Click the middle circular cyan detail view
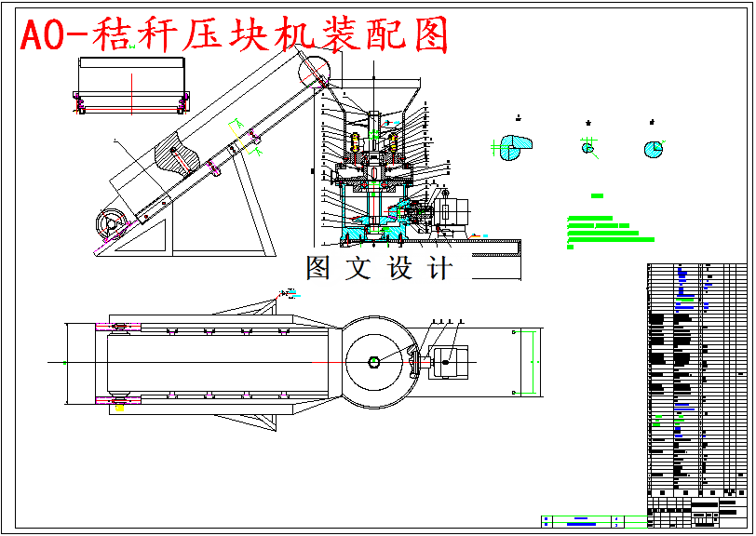The image size is (756, 536). click(x=588, y=147)
